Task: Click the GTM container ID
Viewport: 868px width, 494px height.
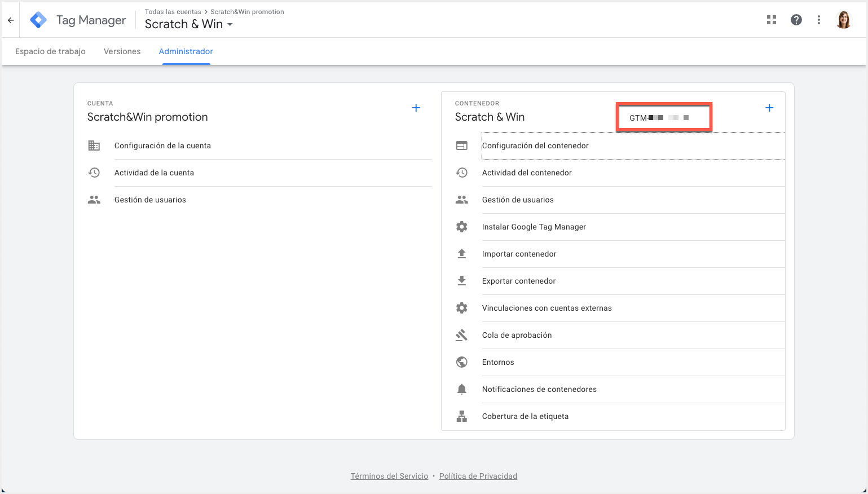Action: point(659,118)
